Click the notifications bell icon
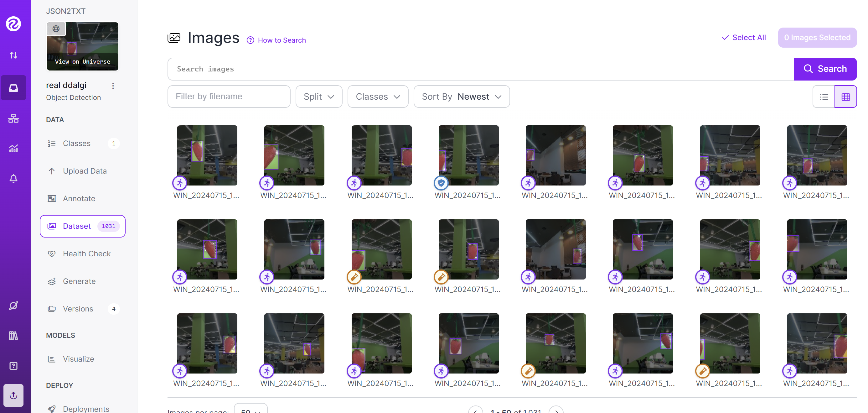This screenshot has width=868, height=413. click(x=13, y=178)
